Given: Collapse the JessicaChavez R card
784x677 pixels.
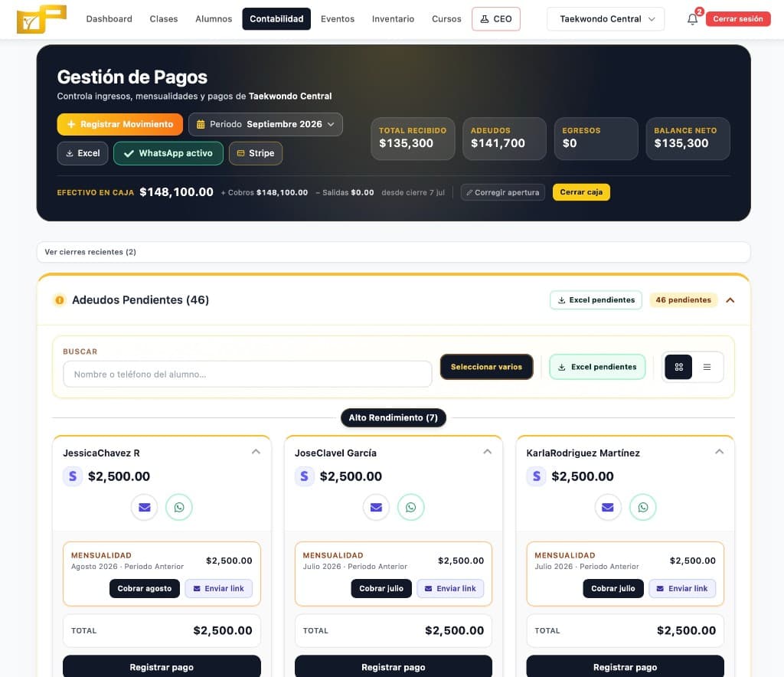Looking at the screenshot, I should click(256, 452).
